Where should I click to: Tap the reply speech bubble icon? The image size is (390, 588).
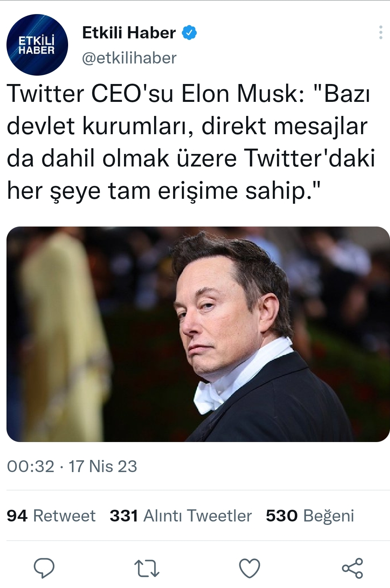[44, 568]
